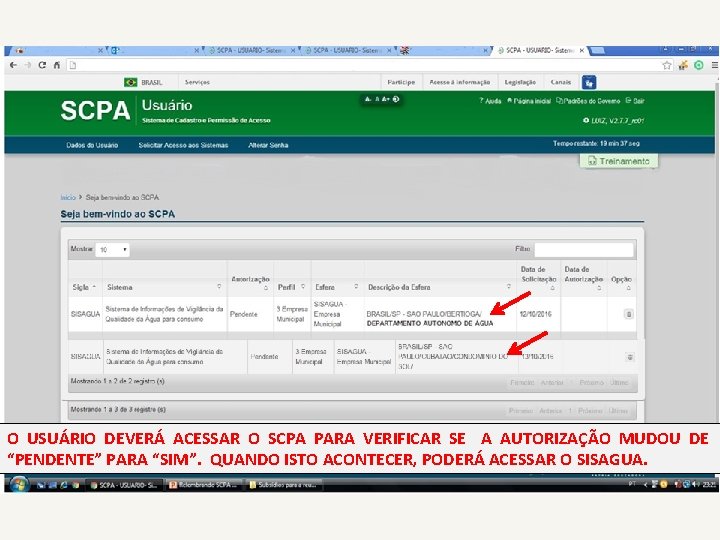Decrease font size with A- icon
The height and width of the screenshot is (540, 720).
(x=368, y=99)
